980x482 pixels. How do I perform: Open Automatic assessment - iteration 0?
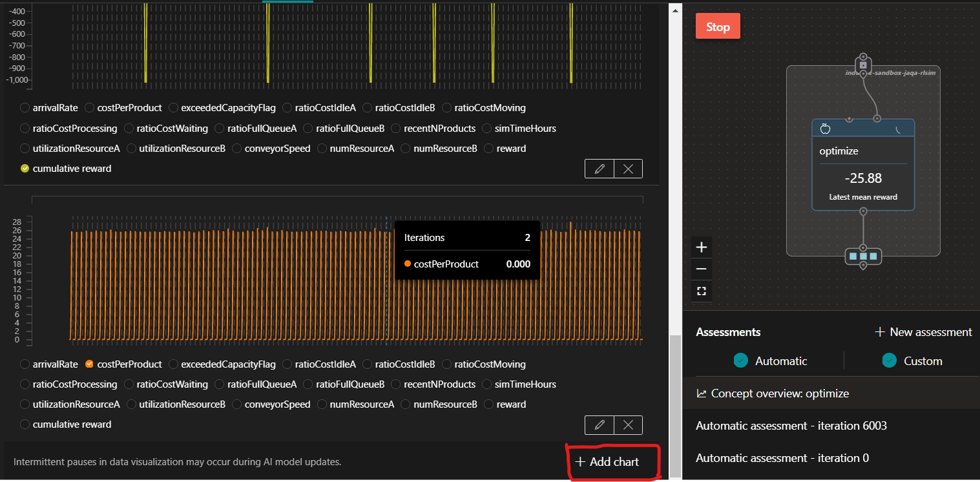point(831,458)
